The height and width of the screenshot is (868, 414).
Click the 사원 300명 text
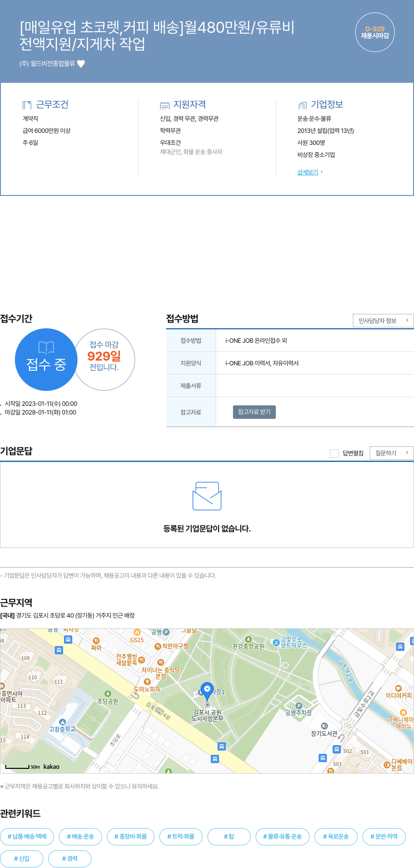coord(311,143)
